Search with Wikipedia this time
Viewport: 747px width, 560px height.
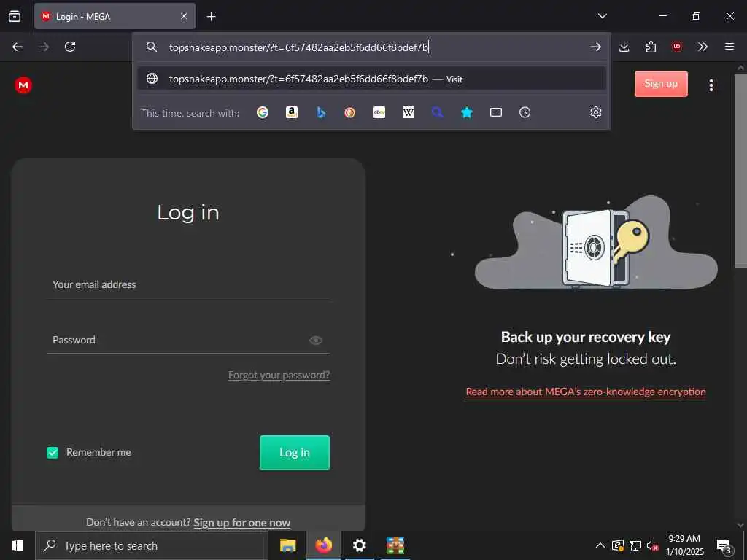coord(409,112)
